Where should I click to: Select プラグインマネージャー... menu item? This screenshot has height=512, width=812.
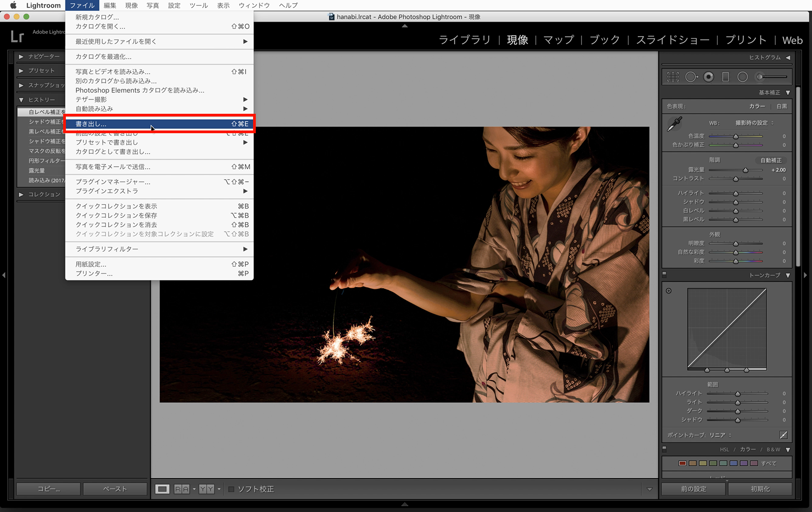[x=159, y=182]
